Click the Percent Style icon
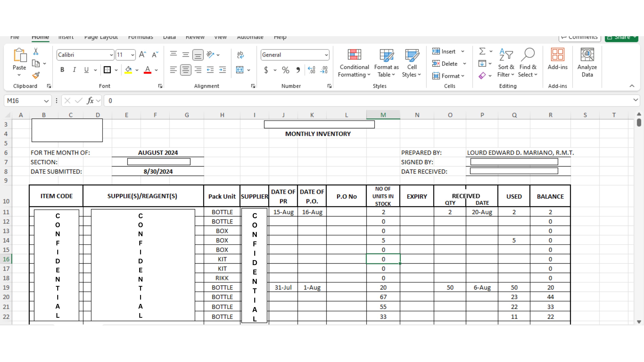 coord(286,70)
